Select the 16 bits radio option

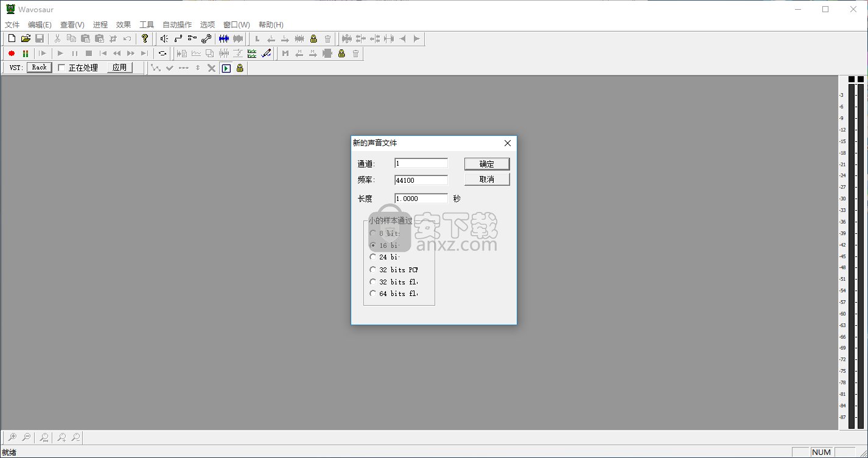pos(373,245)
